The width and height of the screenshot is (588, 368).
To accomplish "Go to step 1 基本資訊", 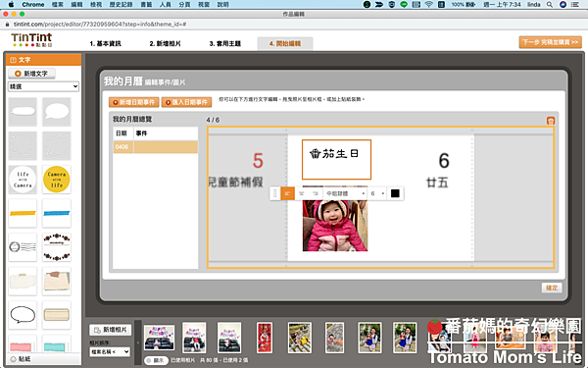I will pyautogui.click(x=106, y=43).
